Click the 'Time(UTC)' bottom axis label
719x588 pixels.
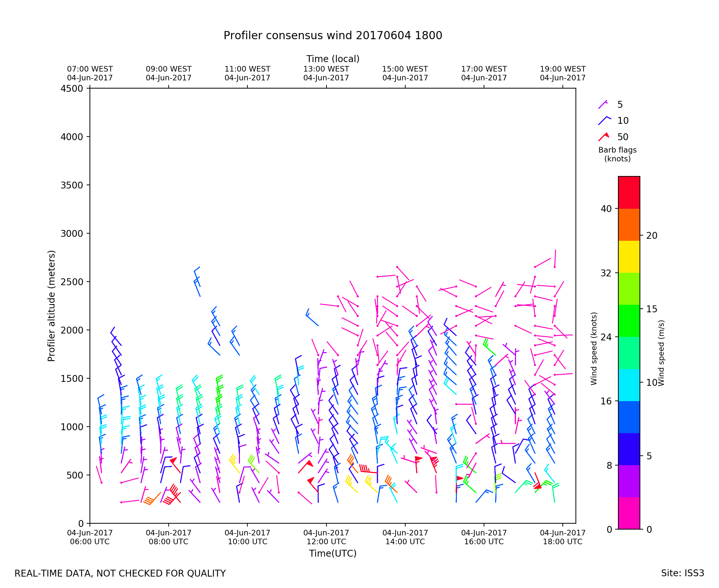[333, 553]
